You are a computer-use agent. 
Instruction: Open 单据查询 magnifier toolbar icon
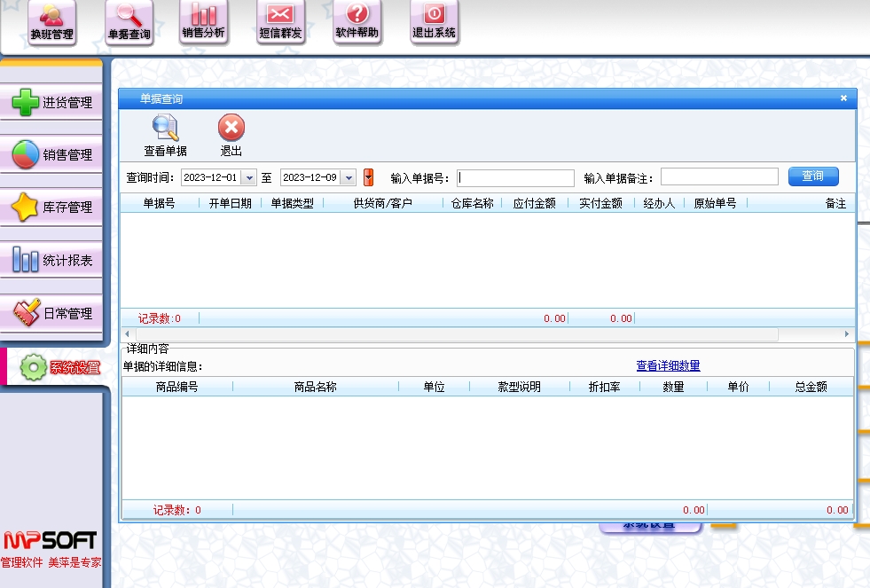129,22
